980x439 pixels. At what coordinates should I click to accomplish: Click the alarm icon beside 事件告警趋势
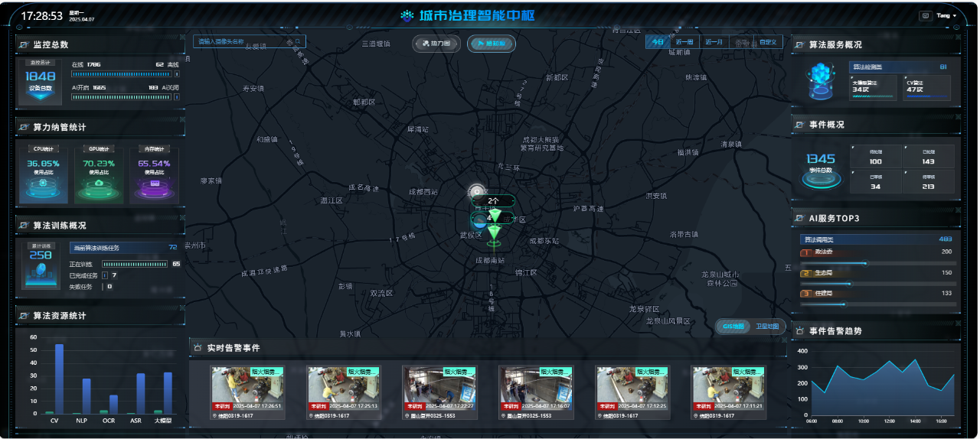point(800,331)
